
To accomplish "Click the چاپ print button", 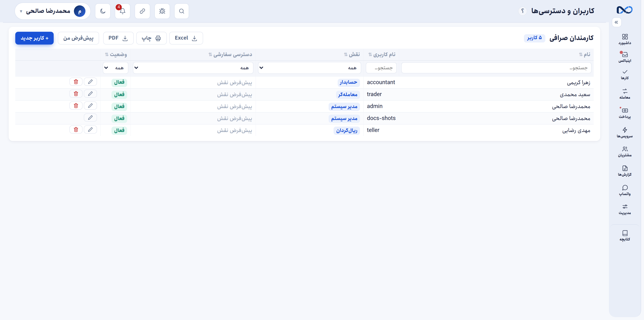I will point(151,38).
